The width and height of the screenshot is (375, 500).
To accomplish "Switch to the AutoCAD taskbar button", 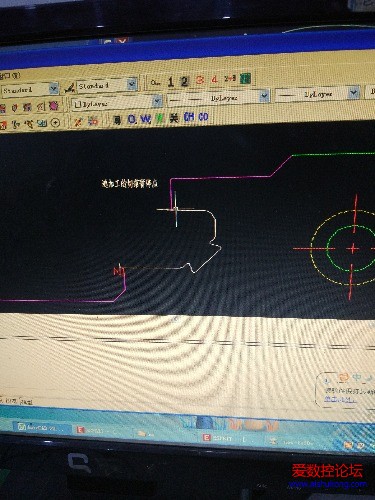I will [x=43, y=428].
